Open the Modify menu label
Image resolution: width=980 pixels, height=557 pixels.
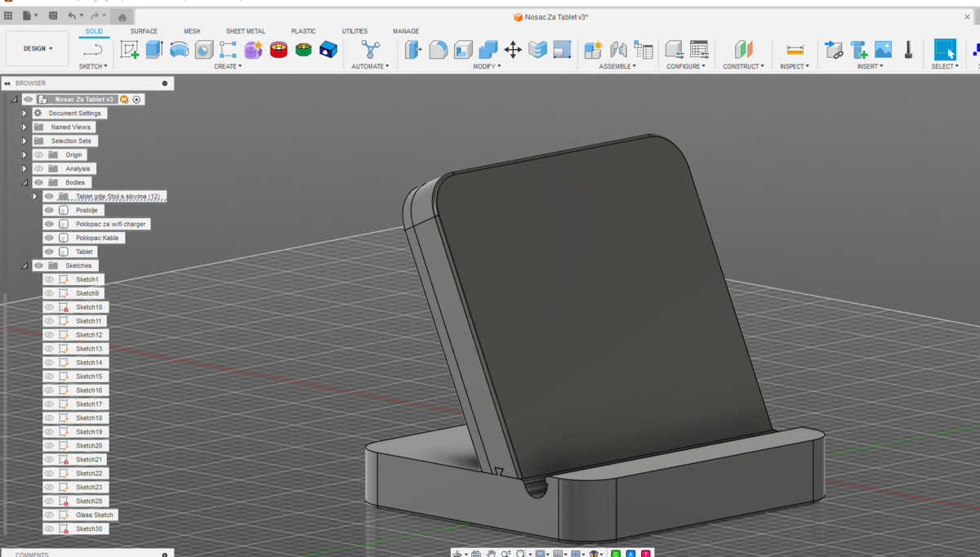pyautogui.click(x=487, y=66)
